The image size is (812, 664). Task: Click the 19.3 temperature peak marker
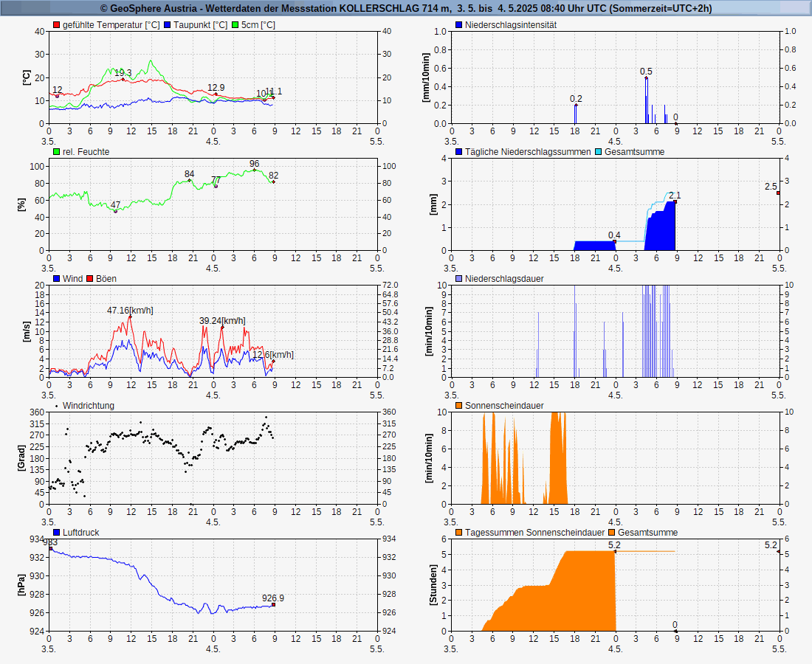(x=123, y=79)
